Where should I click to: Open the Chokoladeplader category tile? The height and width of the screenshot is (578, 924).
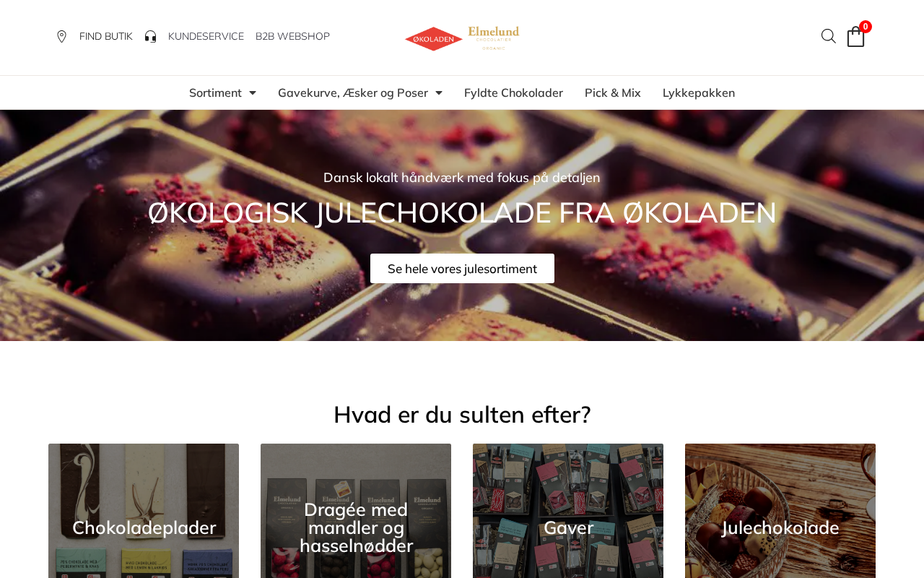coord(144,511)
